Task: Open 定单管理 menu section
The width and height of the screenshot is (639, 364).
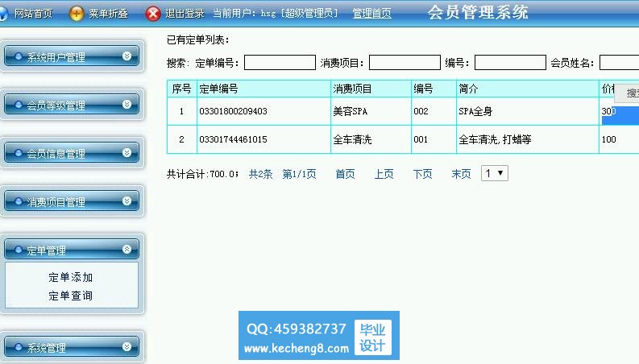Action: click(72, 249)
